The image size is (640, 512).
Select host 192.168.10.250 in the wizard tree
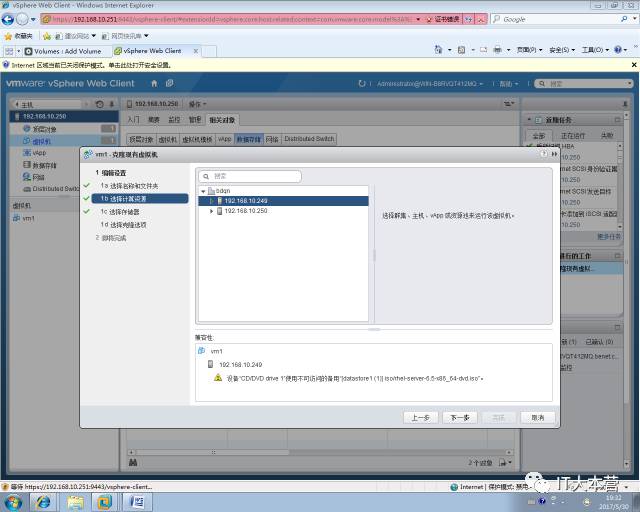pos(245,211)
